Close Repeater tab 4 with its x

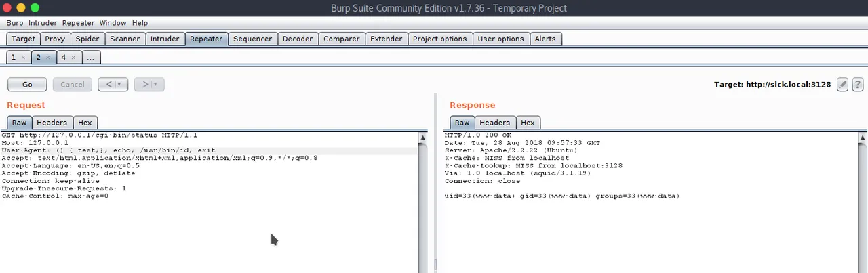(x=74, y=58)
